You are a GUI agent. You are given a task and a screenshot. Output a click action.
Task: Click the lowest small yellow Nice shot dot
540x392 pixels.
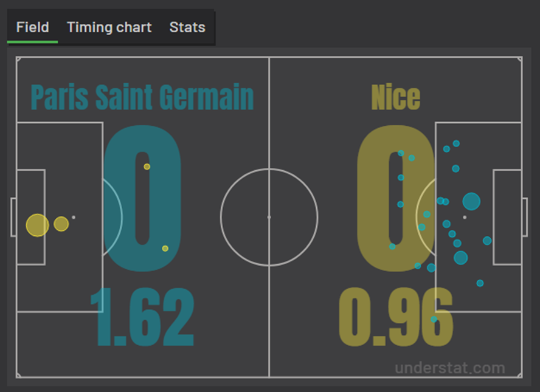[x=165, y=249]
